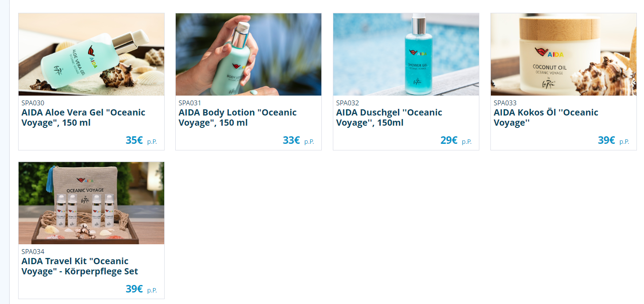Open the Aloe Vera Gel product image
The image size is (644, 304).
[91, 54]
